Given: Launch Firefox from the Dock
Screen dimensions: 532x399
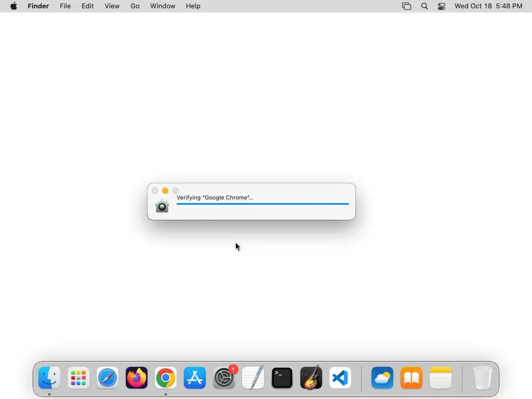Looking at the screenshot, I should pyautogui.click(x=137, y=378).
